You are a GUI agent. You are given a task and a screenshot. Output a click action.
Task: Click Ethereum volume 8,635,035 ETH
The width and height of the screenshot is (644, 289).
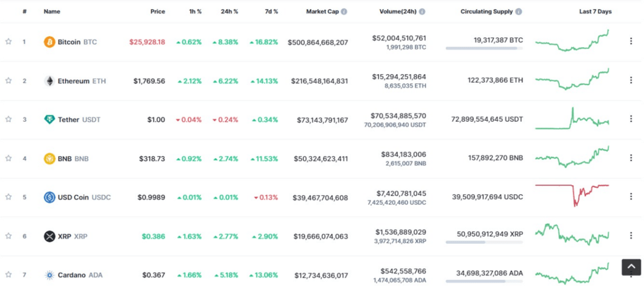[406, 86]
